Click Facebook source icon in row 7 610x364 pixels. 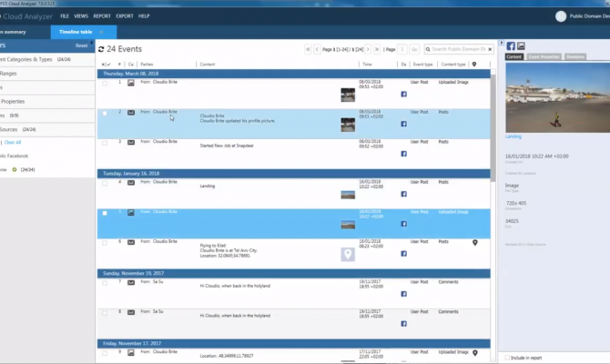click(404, 294)
